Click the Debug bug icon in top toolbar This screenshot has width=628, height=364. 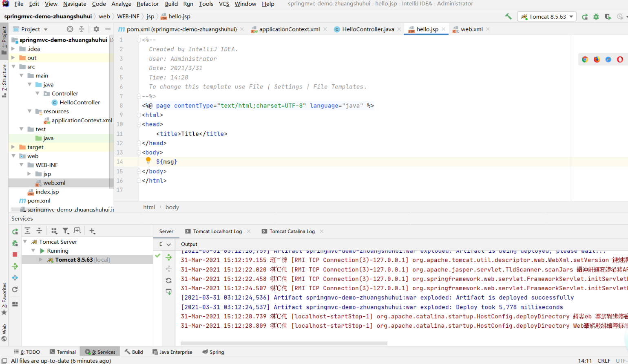[596, 17]
